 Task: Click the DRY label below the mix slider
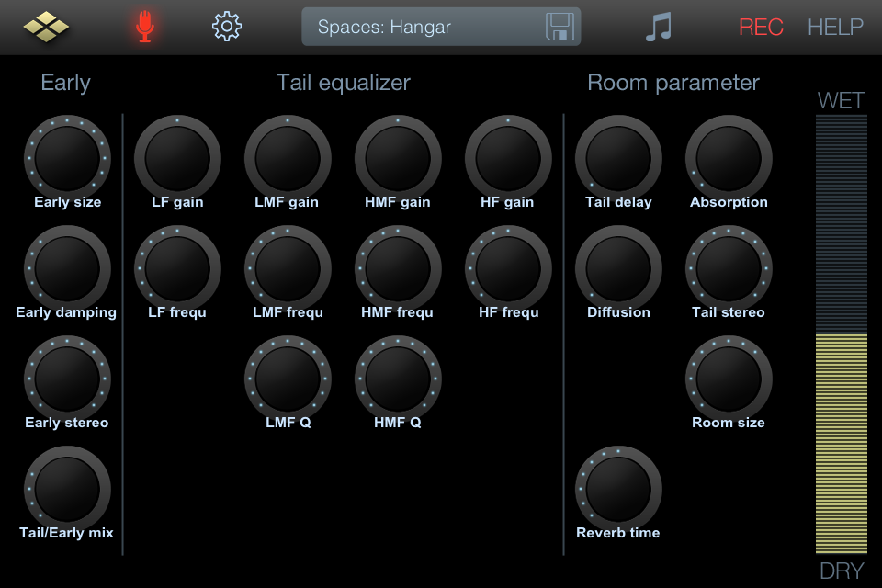(x=842, y=571)
